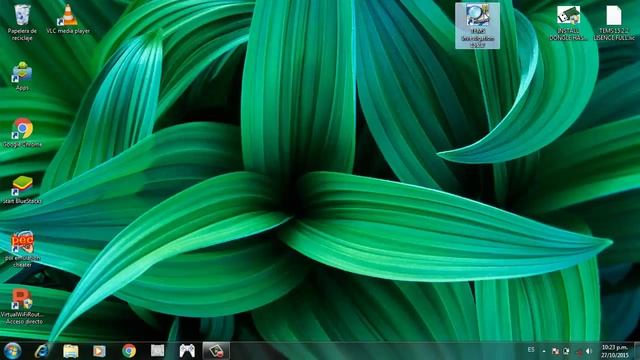The height and width of the screenshot is (360, 640).
Task: Select the psx emulation cheater shortcut
Action: (x=22, y=249)
